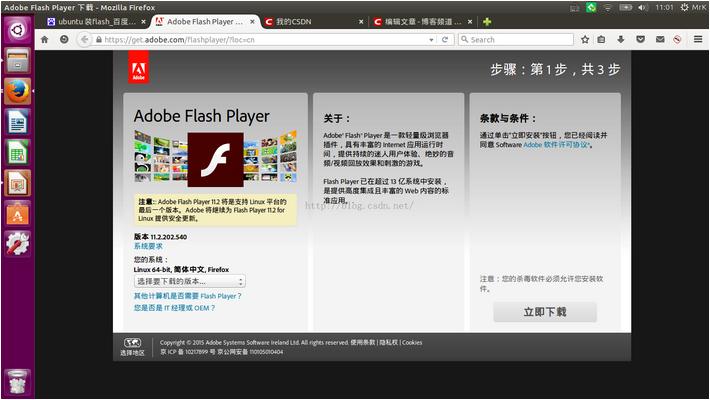Open the download version select dropdown

190,281
